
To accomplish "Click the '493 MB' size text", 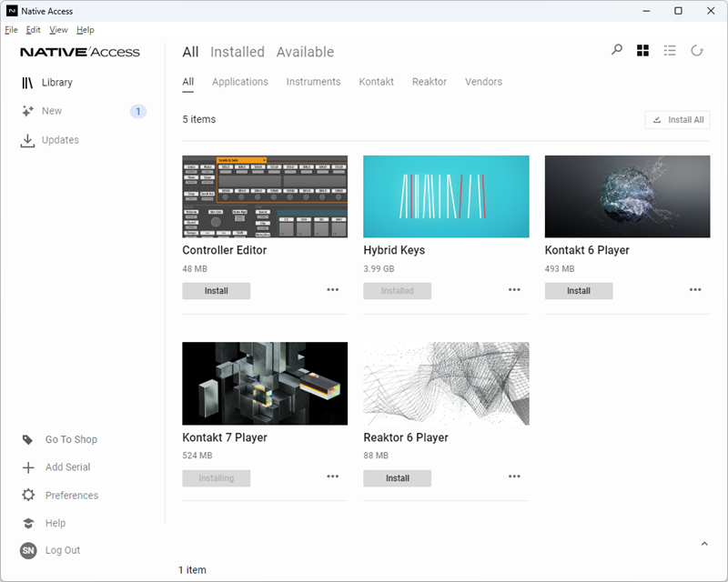I will [x=560, y=269].
